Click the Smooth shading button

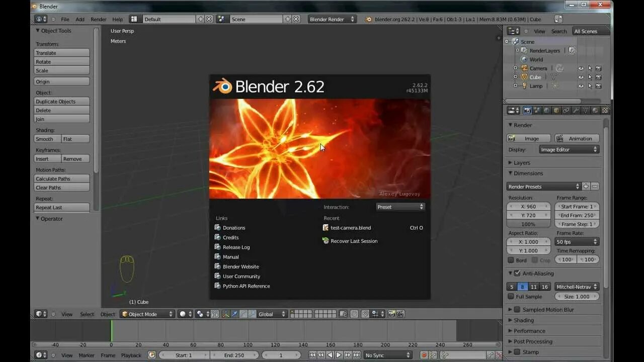pos(47,139)
